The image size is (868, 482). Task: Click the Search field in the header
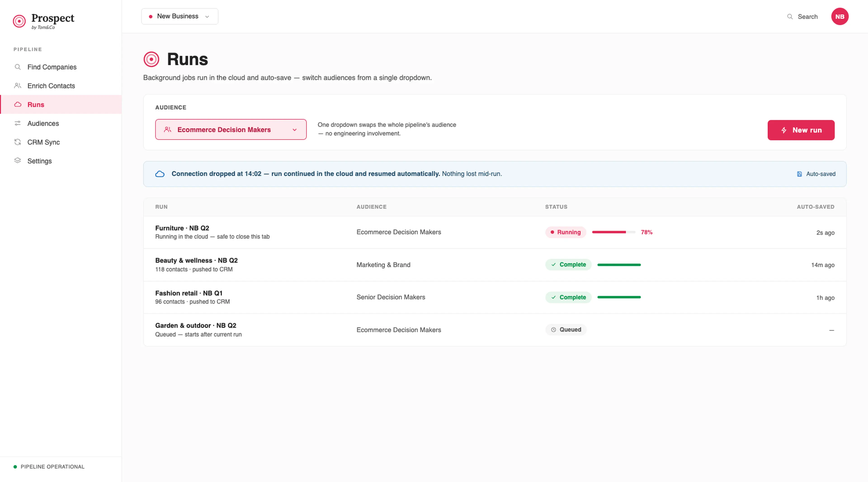pyautogui.click(x=802, y=16)
